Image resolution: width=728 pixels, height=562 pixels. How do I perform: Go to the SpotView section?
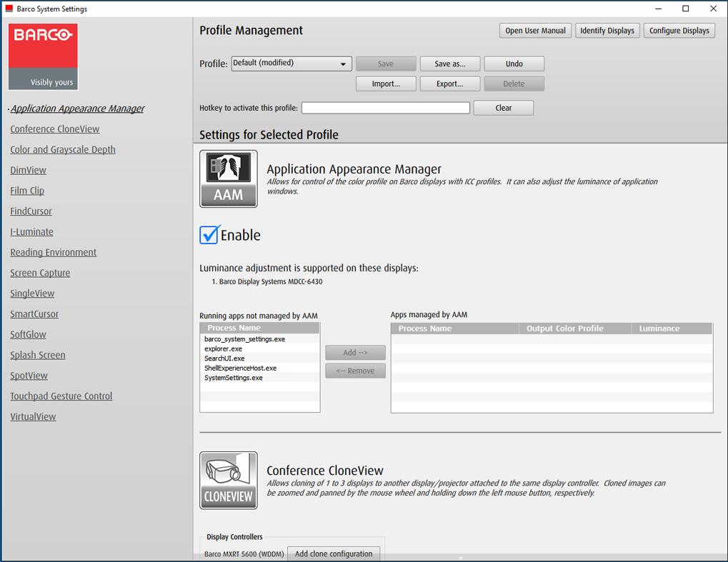[x=29, y=376]
